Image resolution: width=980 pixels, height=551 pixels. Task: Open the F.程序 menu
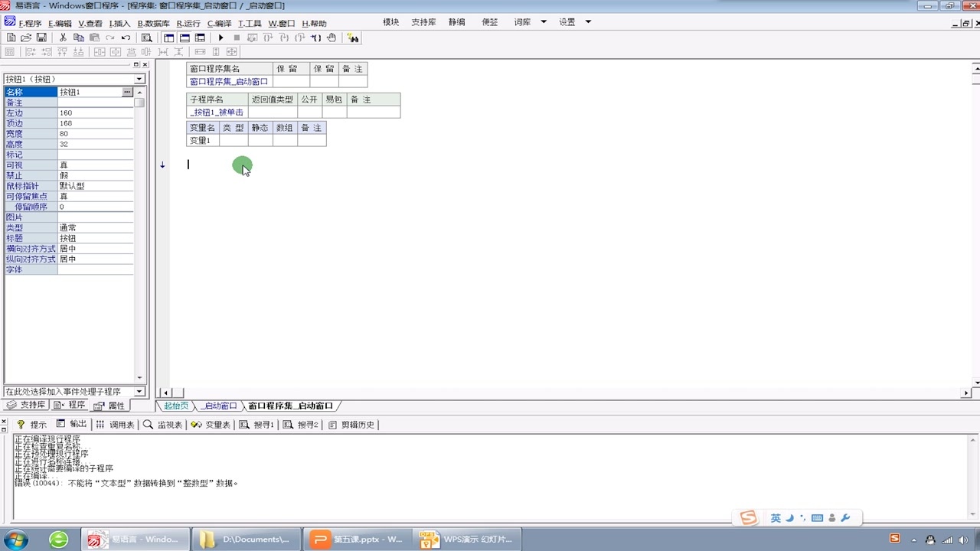pos(30,24)
